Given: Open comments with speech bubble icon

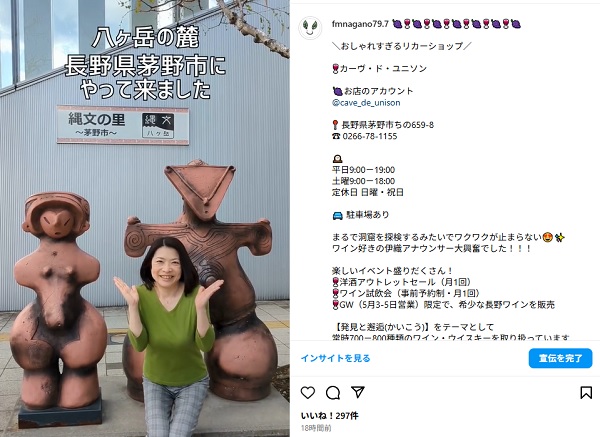Looking at the screenshot, I should point(333,393).
